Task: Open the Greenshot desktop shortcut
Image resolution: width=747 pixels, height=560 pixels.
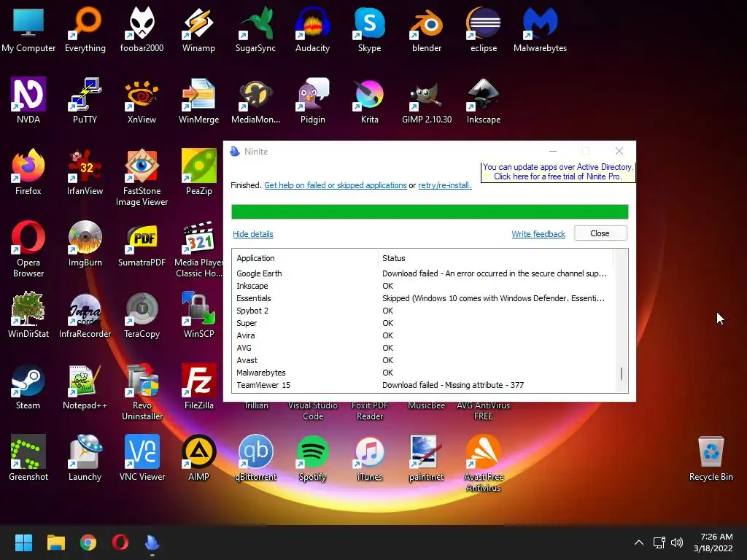Action: pyautogui.click(x=28, y=458)
